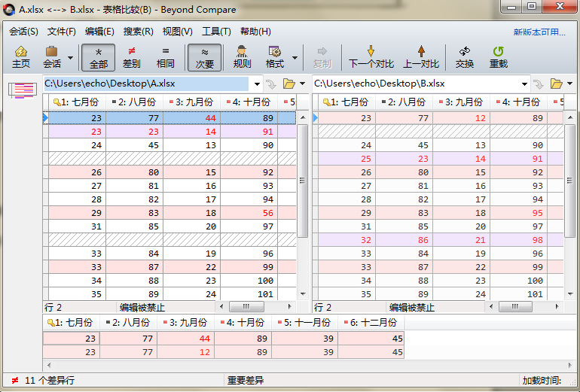Open the Format (格式) icon
Viewport: 580px width, 392px height.
(x=275, y=57)
